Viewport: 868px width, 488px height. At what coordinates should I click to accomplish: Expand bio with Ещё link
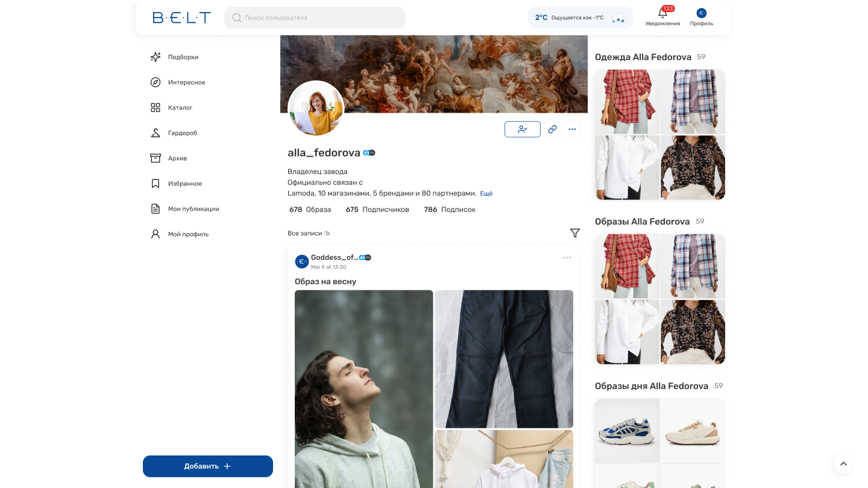486,193
